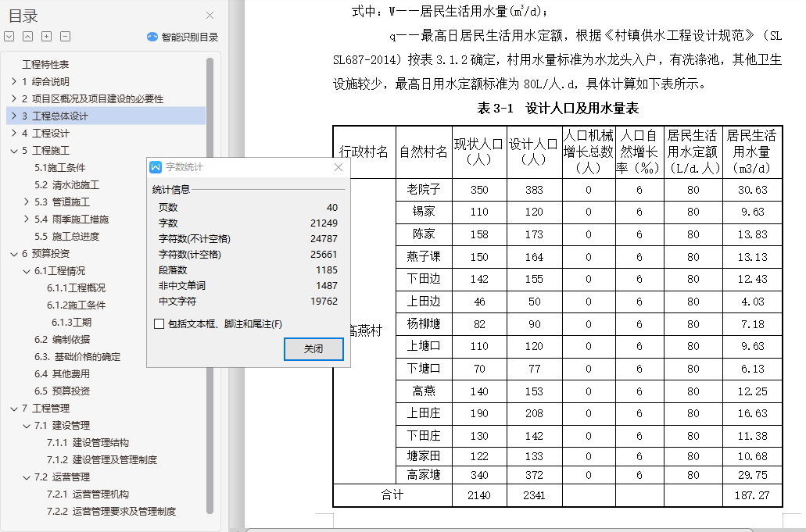Click the second outline level button with up caret
The image size is (806, 532).
[x=28, y=37]
